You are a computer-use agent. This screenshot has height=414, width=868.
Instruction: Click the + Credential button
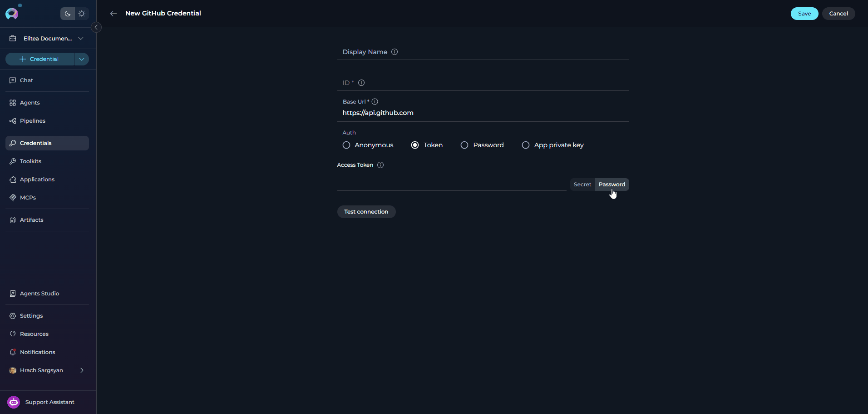tap(39, 59)
